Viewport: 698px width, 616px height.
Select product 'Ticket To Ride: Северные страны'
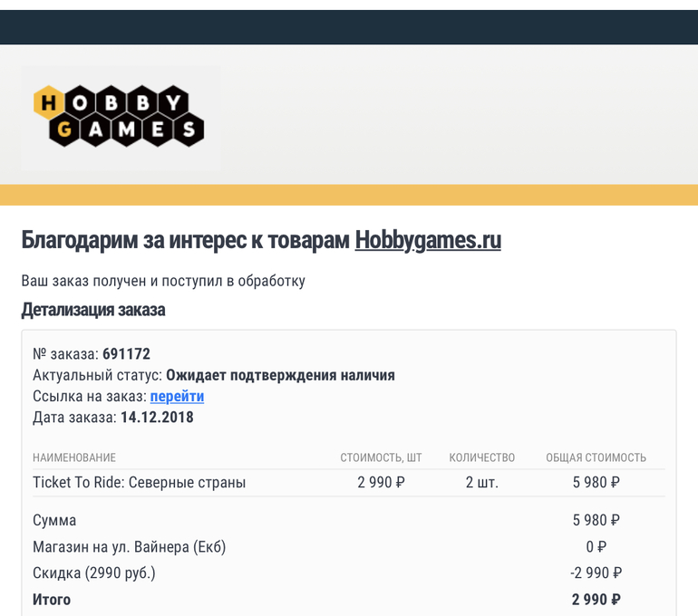[x=139, y=482]
